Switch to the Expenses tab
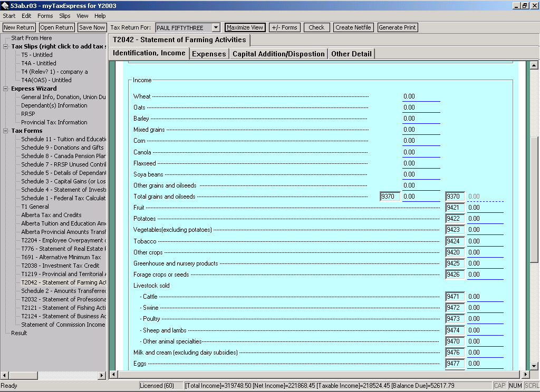The height and width of the screenshot is (392, 540). coord(209,54)
